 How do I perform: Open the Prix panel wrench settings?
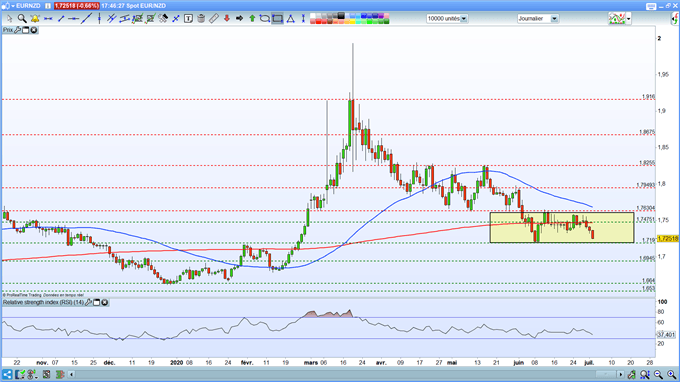[x=17, y=30]
